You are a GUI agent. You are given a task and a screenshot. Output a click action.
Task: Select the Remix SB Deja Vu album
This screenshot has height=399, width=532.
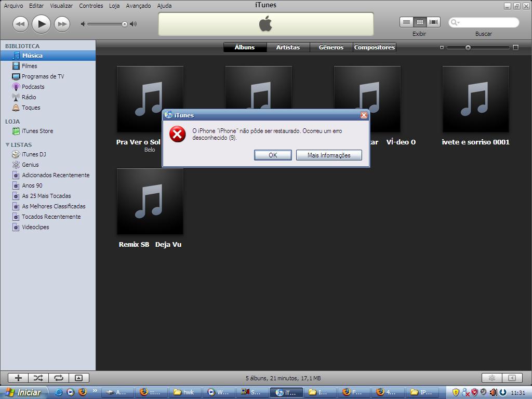[150, 202]
